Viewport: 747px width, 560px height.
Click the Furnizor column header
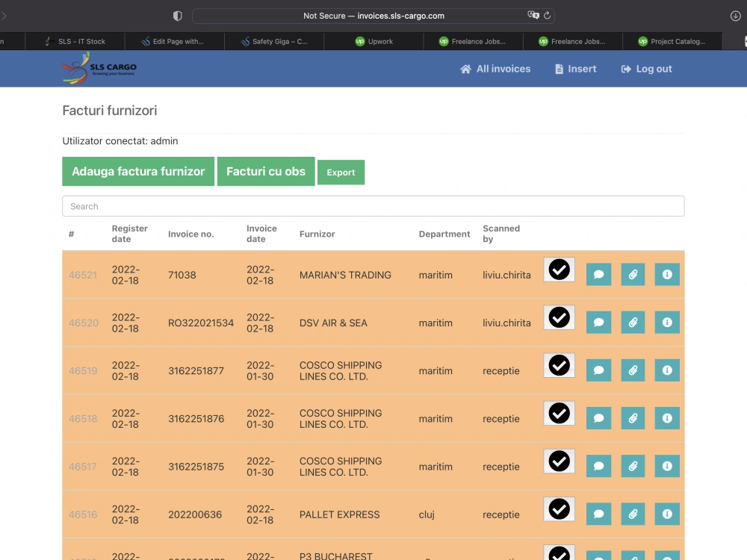pos(317,234)
